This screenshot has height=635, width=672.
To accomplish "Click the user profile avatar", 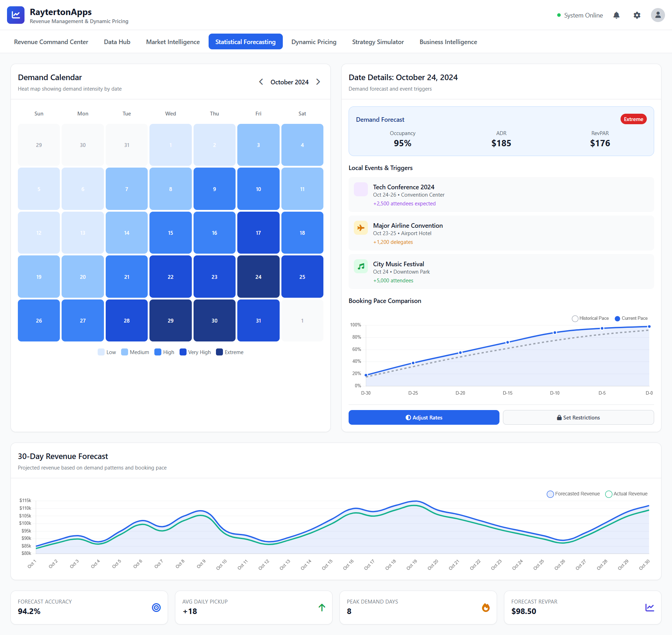I will pos(658,15).
